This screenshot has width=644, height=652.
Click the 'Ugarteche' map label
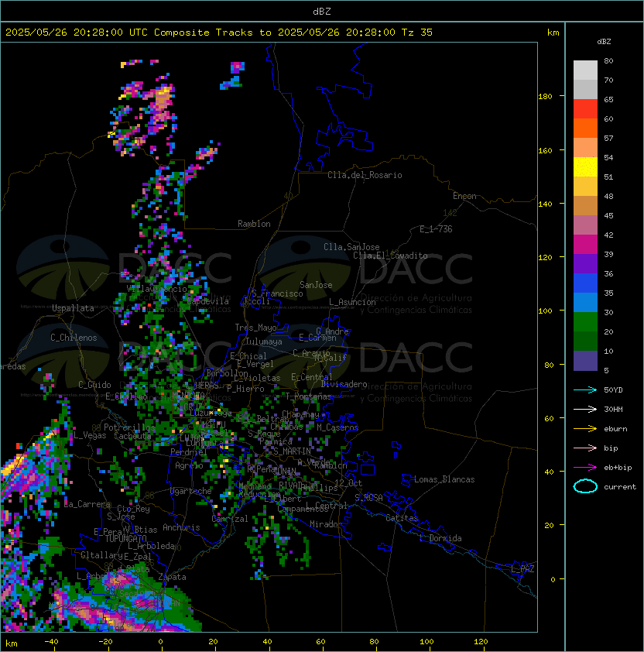tap(191, 491)
